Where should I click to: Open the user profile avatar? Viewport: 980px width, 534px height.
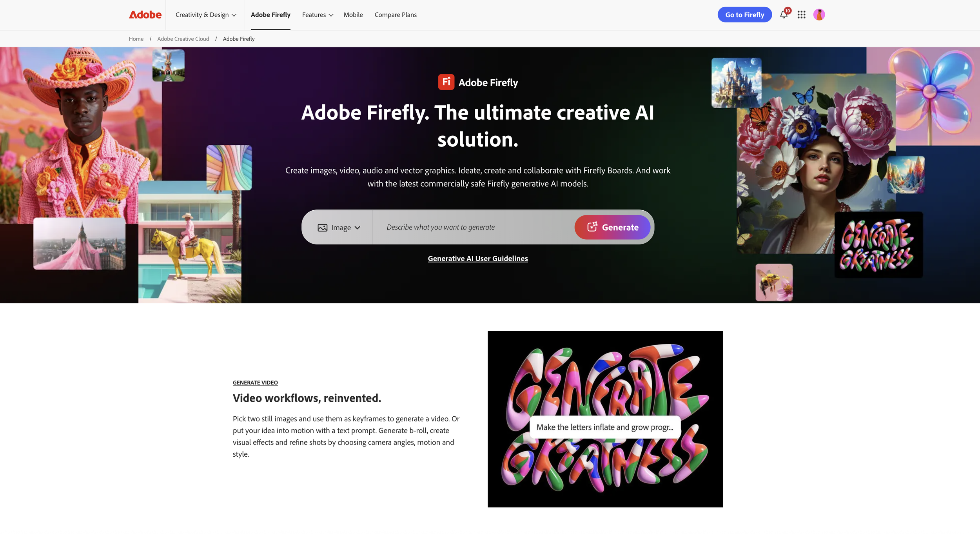point(819,15)
